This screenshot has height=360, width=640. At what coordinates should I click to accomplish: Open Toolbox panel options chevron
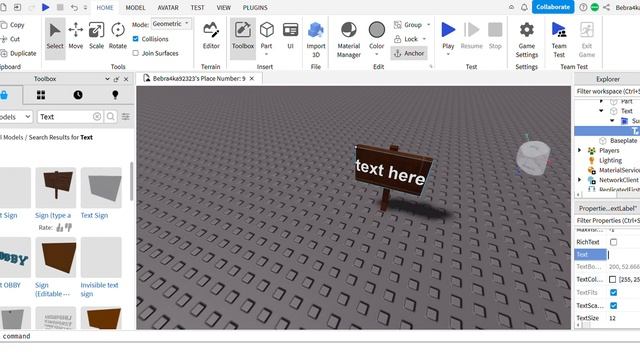pyautogui.click(x=107, y=79)
